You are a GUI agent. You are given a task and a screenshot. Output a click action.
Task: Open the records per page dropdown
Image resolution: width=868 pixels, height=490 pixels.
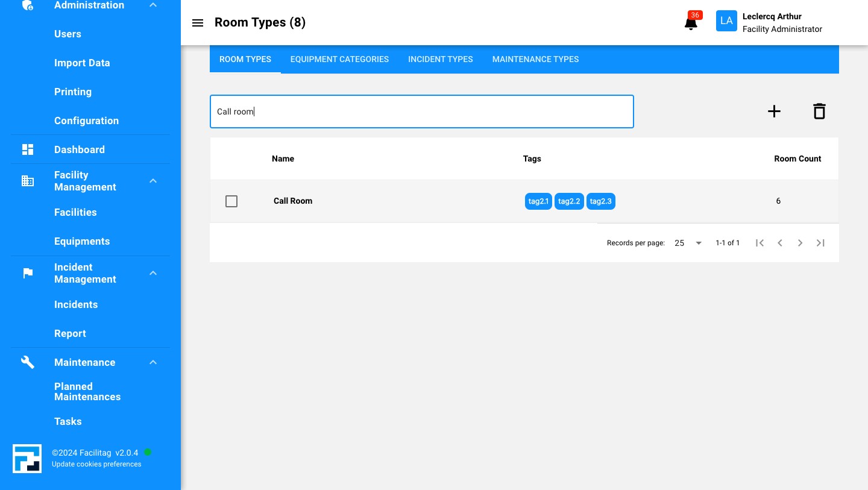[687, 243]
